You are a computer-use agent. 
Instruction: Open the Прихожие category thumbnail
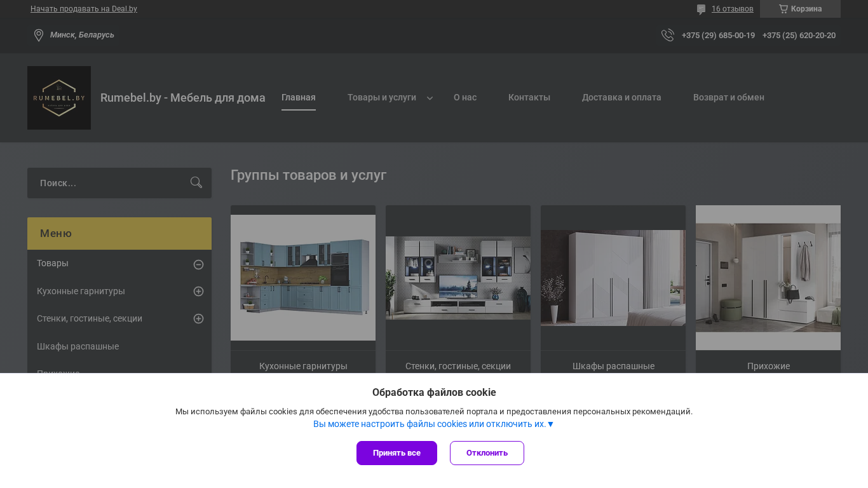[x=768, y=277]
